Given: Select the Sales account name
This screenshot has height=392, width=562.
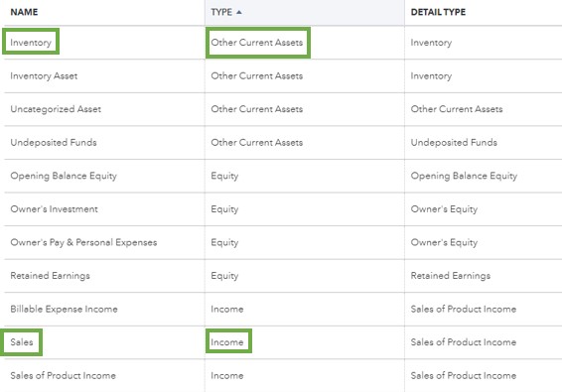Looking at the screenshot, I should click(22, 342).
